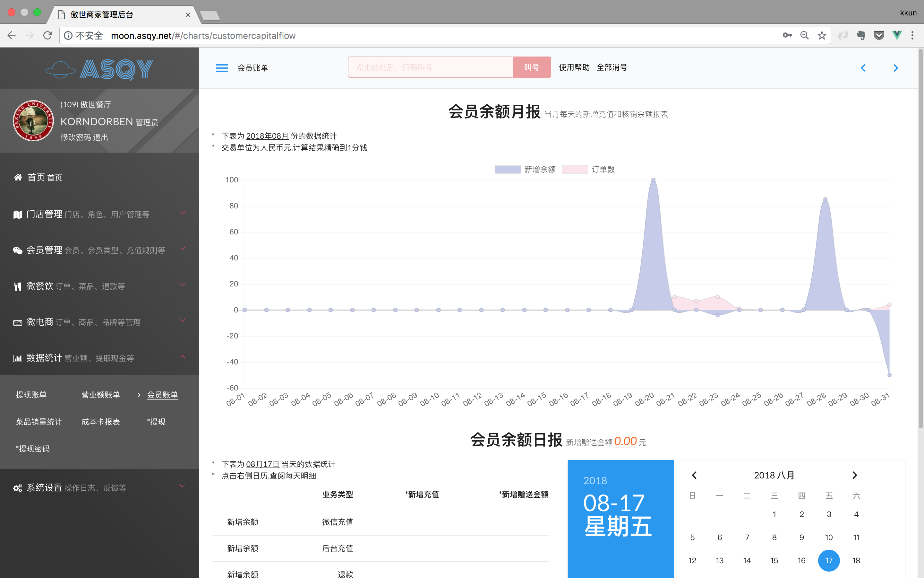Image resolution: width=924 pixels, height=578 pixels.
Task: Bookmark page with star icon
Action: [822, 36]
